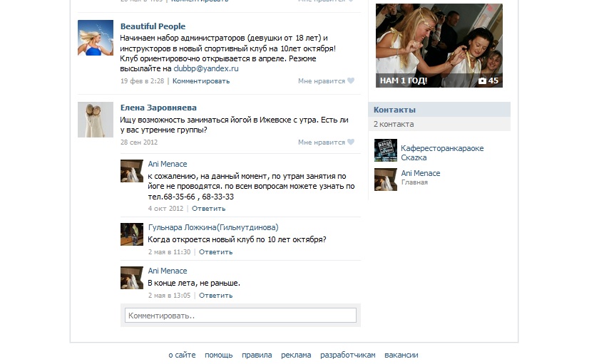Viewport: 604px width, 364px height.
Task: Open footer link помощь
Action: (219, 355)
